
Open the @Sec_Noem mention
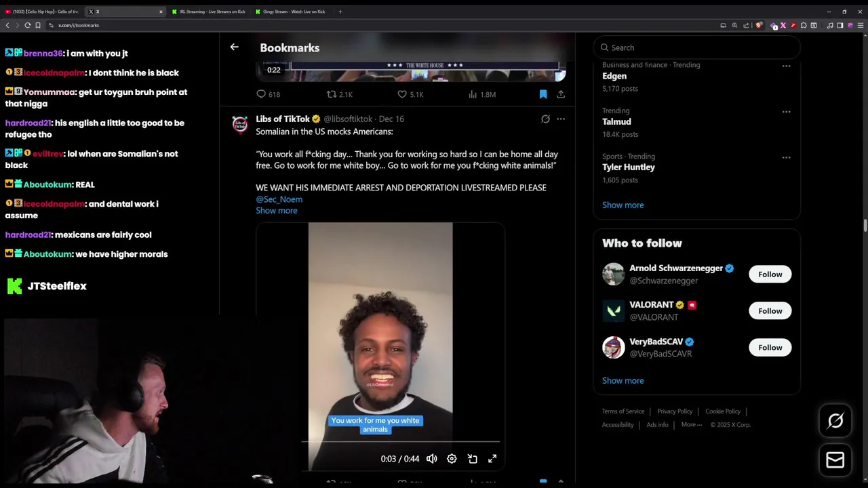click(x=279, y=199)
